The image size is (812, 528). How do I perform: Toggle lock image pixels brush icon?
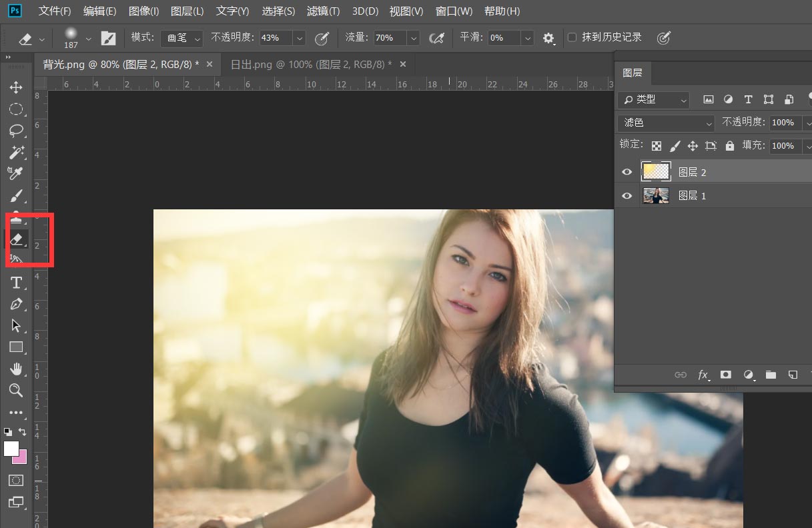click(675, 145)
